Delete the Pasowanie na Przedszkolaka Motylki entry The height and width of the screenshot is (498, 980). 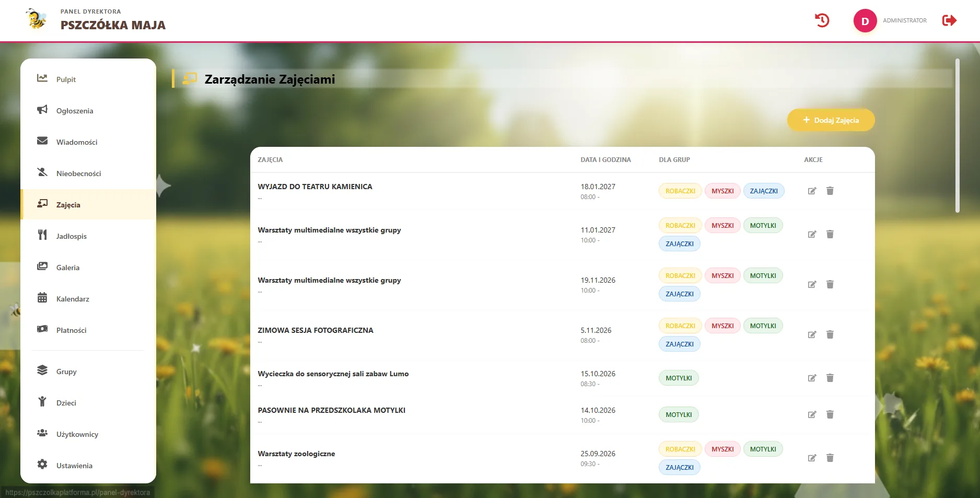830,414
